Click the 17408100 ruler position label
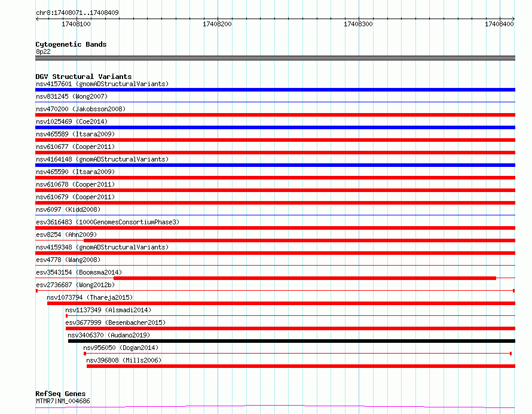 pyautogui.click(x=76, y=24)
